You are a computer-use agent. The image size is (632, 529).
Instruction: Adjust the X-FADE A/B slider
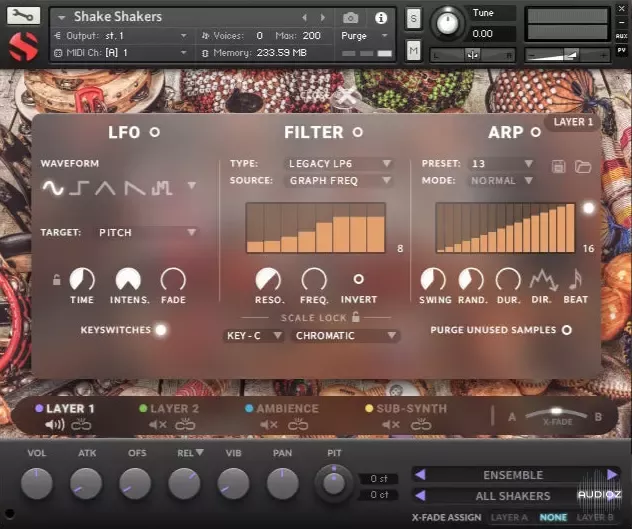click(x=556, y=413)
